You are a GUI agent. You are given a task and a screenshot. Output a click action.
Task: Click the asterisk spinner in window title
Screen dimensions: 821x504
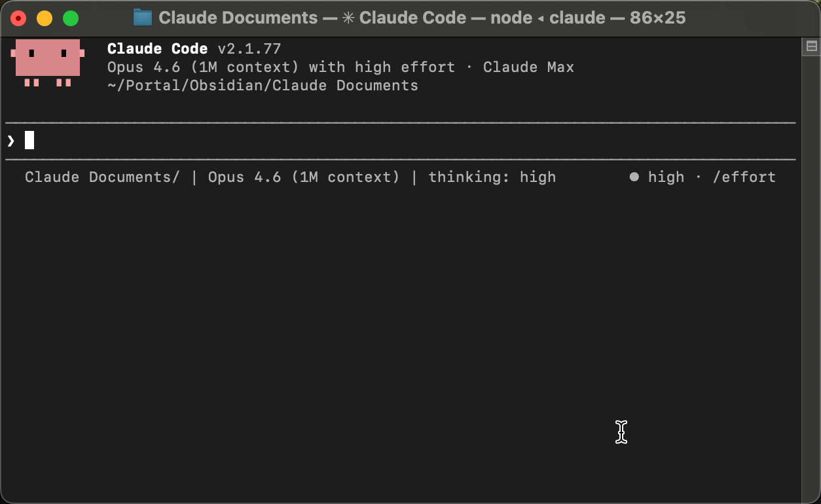[x=348, y=18]
